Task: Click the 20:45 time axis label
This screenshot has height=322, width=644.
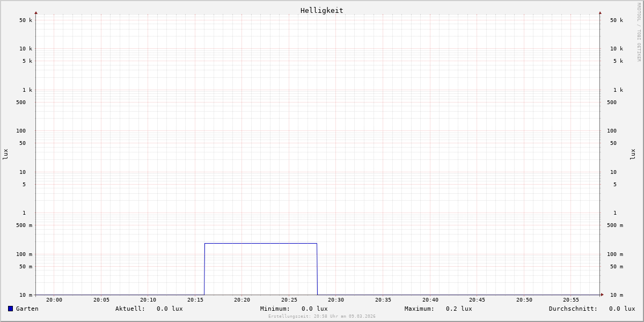Action: [x=477, y=300]
